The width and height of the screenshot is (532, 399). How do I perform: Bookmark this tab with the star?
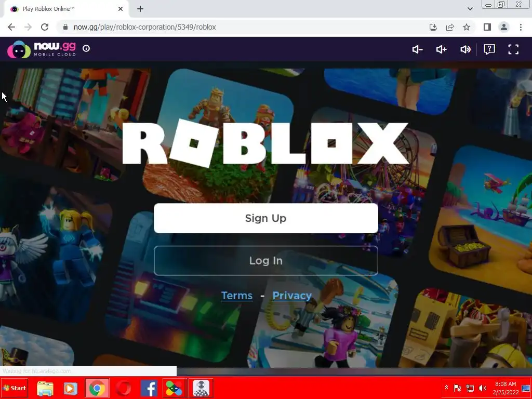click(x=467, y=27)
